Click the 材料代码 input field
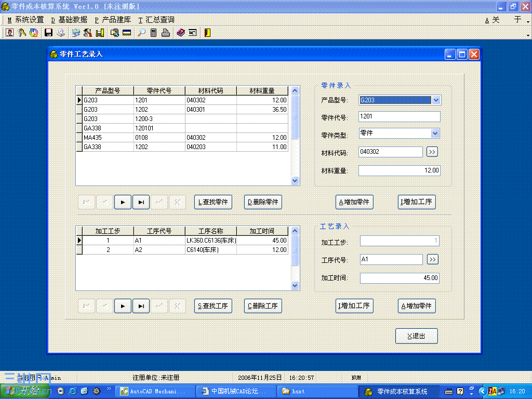The height and width of the screenshot is (399, 532). point(391,152)
